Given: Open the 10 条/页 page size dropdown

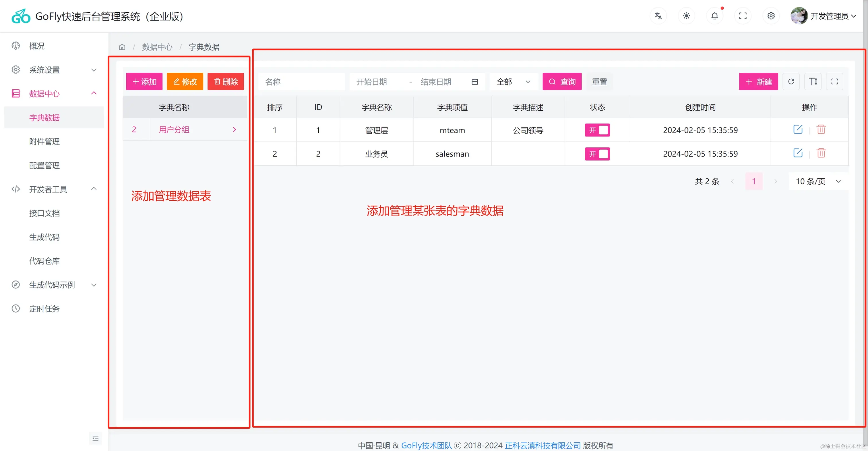Looking at the screenshot, I should [x=818, y=182].
